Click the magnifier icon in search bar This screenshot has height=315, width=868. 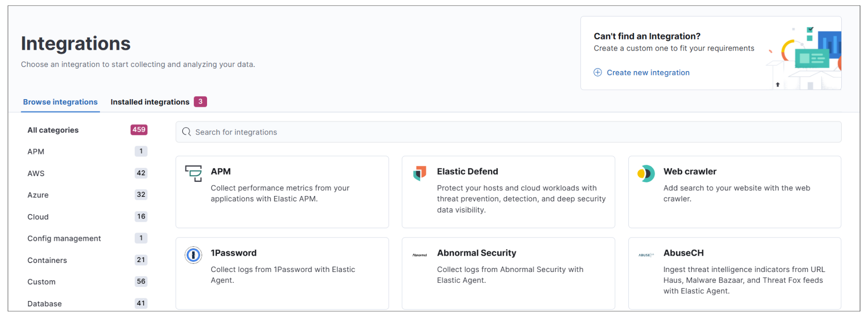[x=186, y=132]
